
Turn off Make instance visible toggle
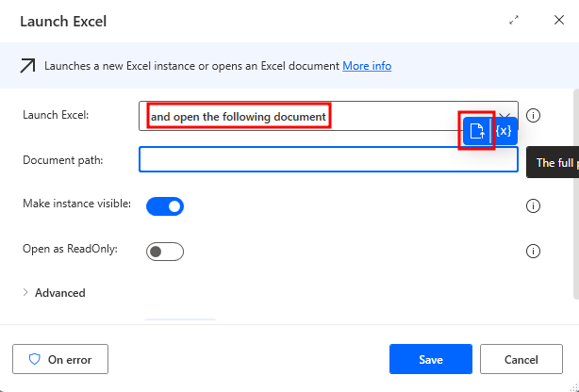[x=165, y=206]
